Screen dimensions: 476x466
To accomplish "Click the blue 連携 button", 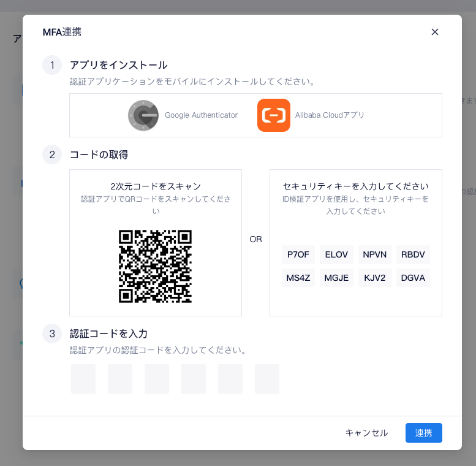I will pos(423,433).
